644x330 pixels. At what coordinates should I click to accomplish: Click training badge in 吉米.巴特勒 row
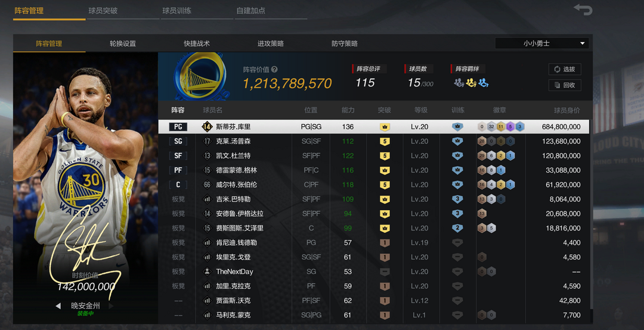click(457, 199)
